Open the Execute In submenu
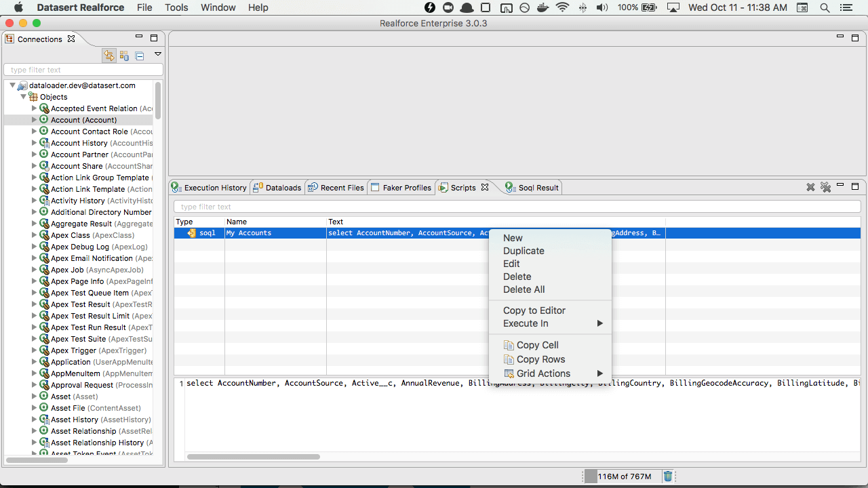The image size is (868, 488). click(x=550, y=323)
